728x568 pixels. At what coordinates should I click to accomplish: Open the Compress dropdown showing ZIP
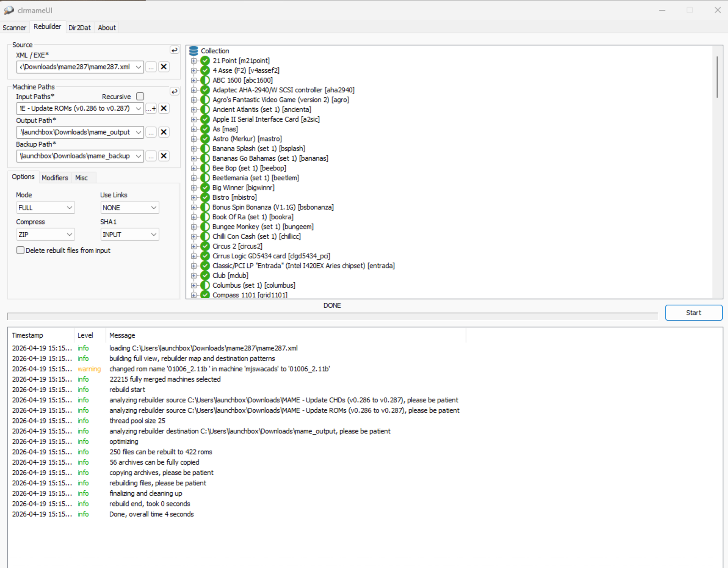pos(45,234)
